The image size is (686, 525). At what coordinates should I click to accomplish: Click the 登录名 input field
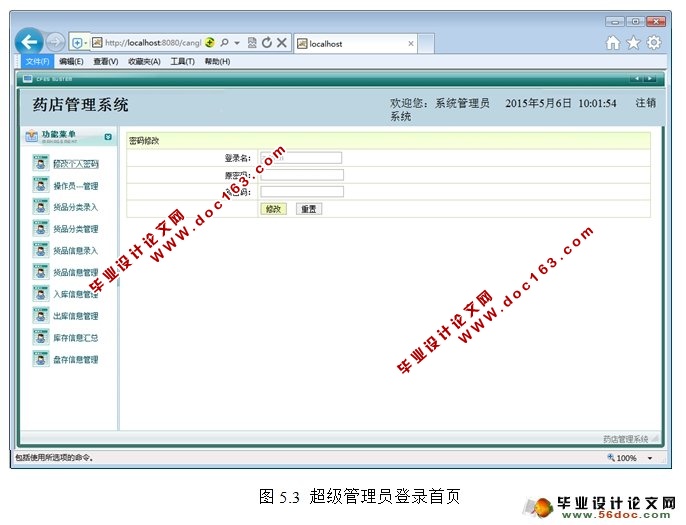(301, 158)
